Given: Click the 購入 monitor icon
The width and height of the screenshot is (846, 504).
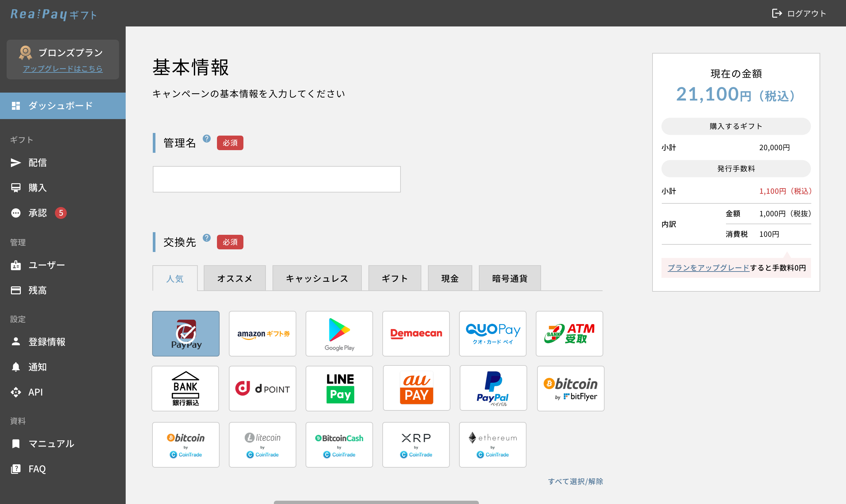Looking at the screenshot, I should pos(16,188).
